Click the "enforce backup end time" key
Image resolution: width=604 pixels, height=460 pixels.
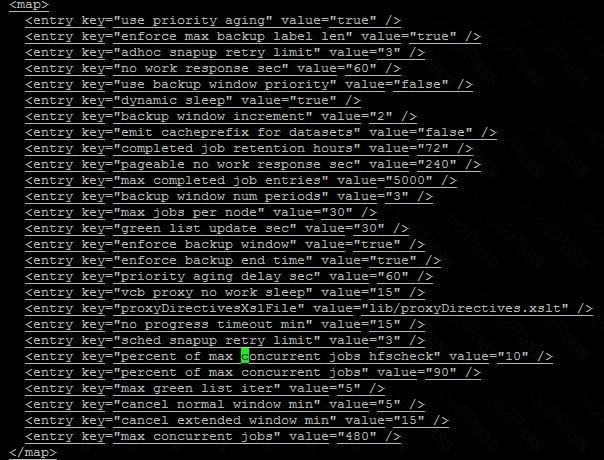213,260
